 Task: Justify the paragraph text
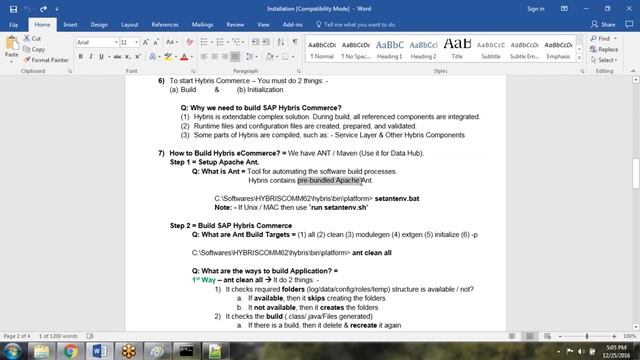[x=235, y=57]
